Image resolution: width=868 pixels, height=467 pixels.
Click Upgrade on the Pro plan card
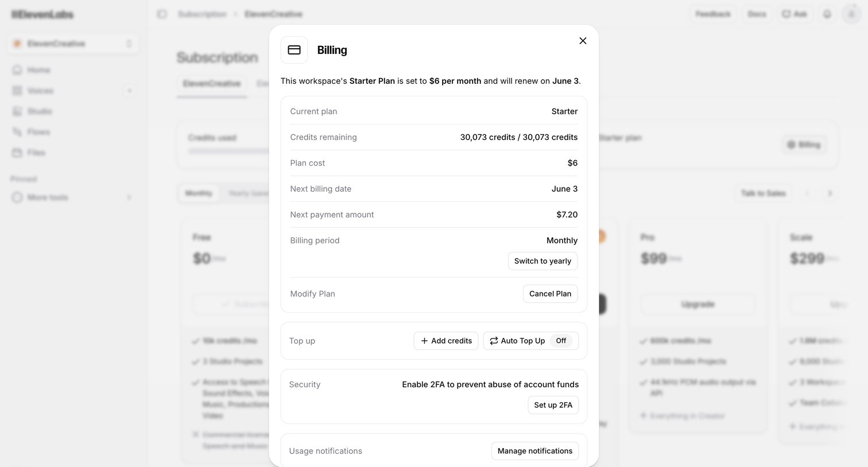(697, 304)
